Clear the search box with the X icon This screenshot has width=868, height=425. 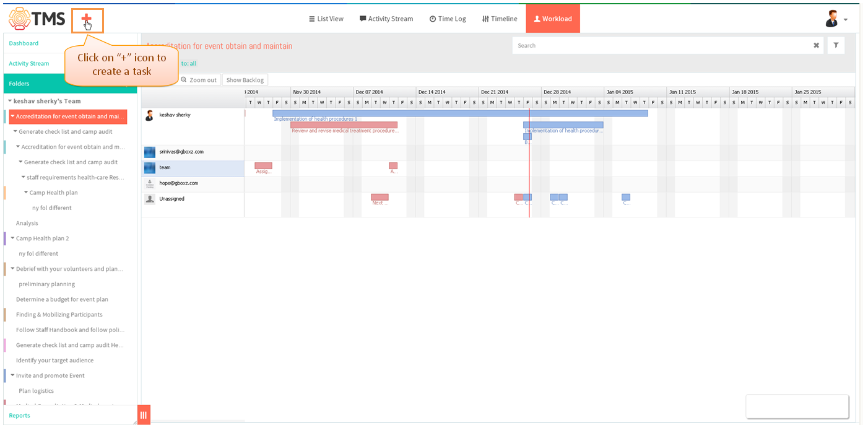[x=816, y=45]
